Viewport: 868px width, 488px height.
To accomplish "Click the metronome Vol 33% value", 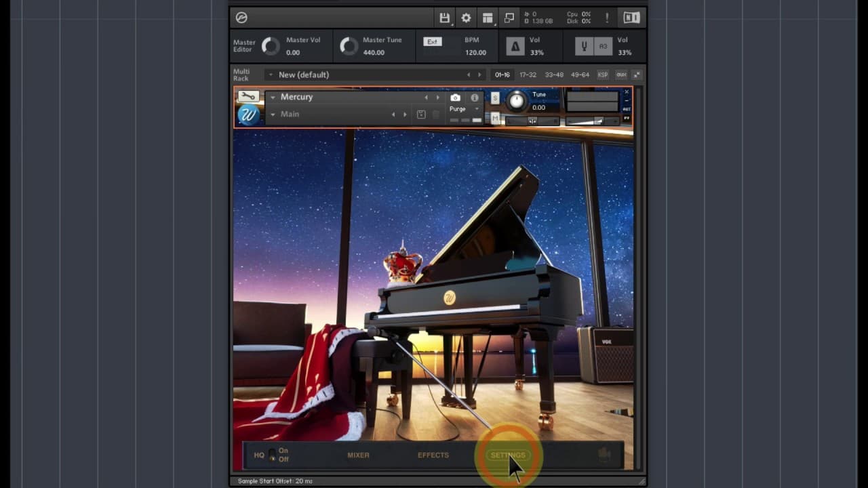I will point(536,52).
